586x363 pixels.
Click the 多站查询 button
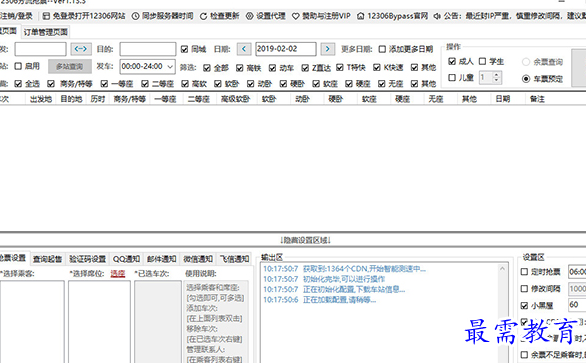click(70, 67)
